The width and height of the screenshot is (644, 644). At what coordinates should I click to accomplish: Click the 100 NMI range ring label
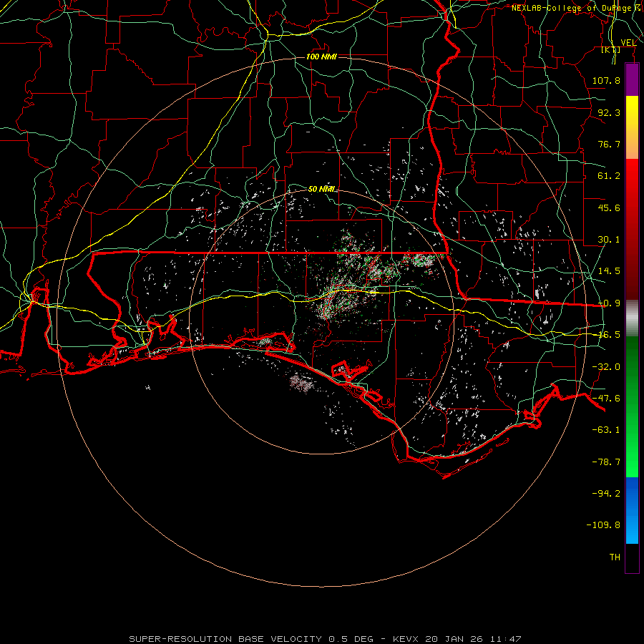(x=321, y=57)
